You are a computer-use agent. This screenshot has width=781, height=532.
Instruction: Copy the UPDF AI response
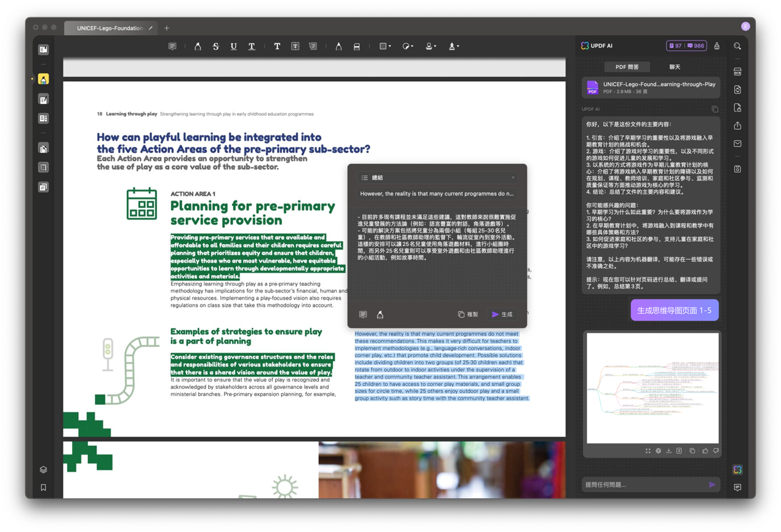(x=715, y=109)
